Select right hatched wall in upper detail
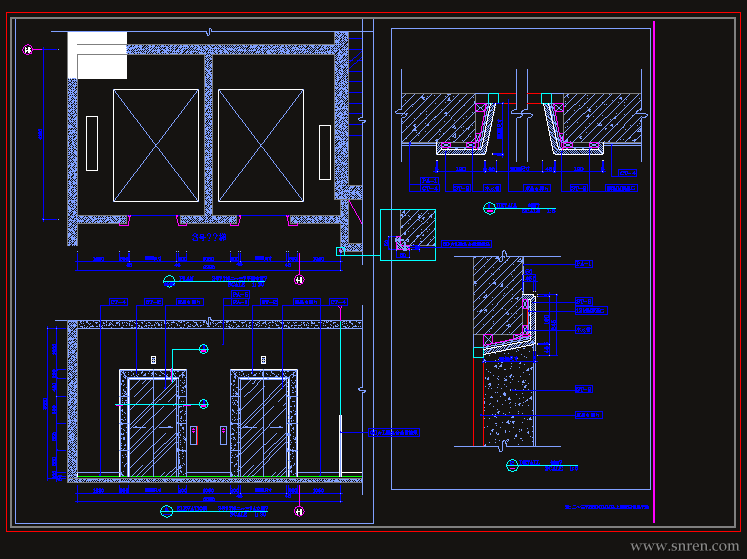 602,118
